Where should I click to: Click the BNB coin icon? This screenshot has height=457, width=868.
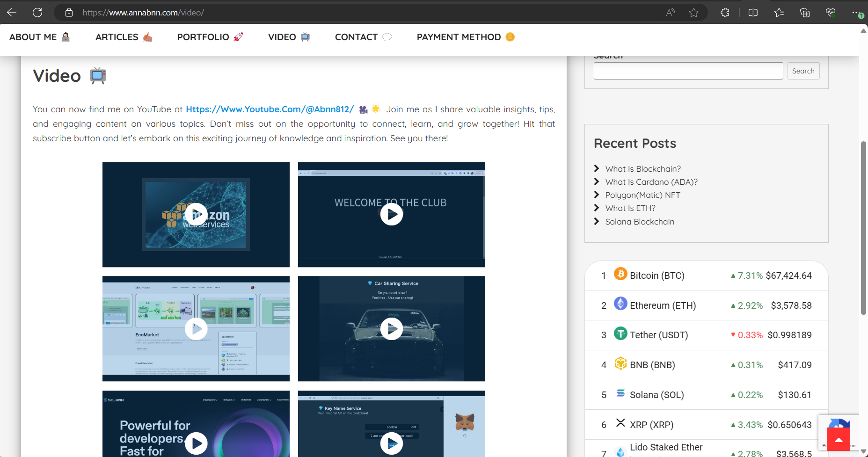pos(620,363)
